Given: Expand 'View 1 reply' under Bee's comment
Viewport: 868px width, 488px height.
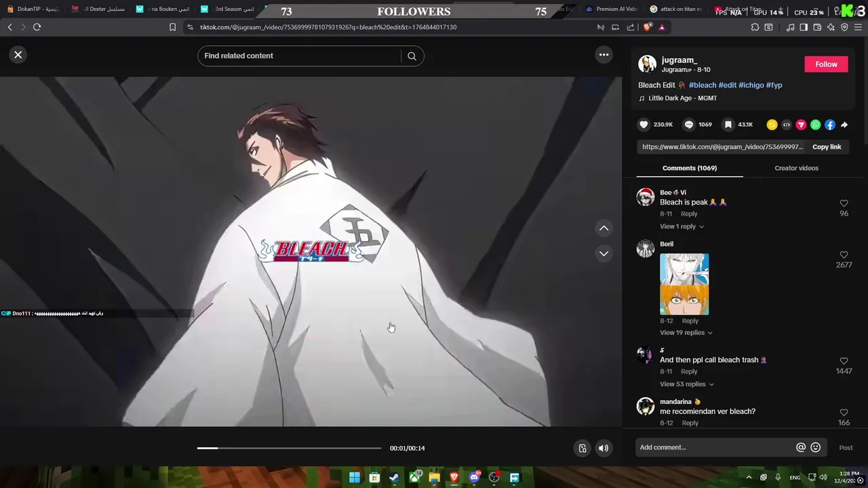Looking at the screenshot, I should point(682,226).
